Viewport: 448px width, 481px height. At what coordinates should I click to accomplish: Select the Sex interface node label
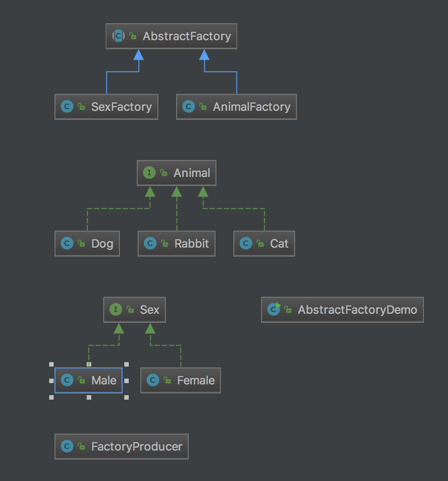150,310
